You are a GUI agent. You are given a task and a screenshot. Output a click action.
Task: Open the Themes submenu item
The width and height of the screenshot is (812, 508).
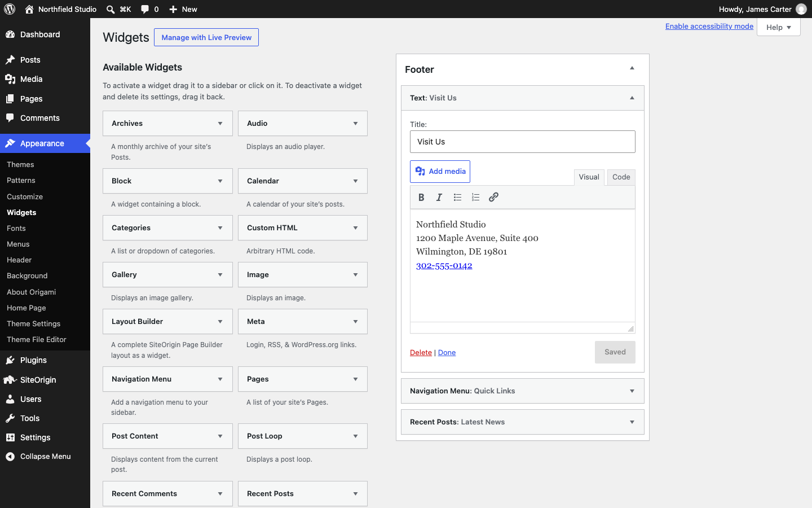[20, 165]
